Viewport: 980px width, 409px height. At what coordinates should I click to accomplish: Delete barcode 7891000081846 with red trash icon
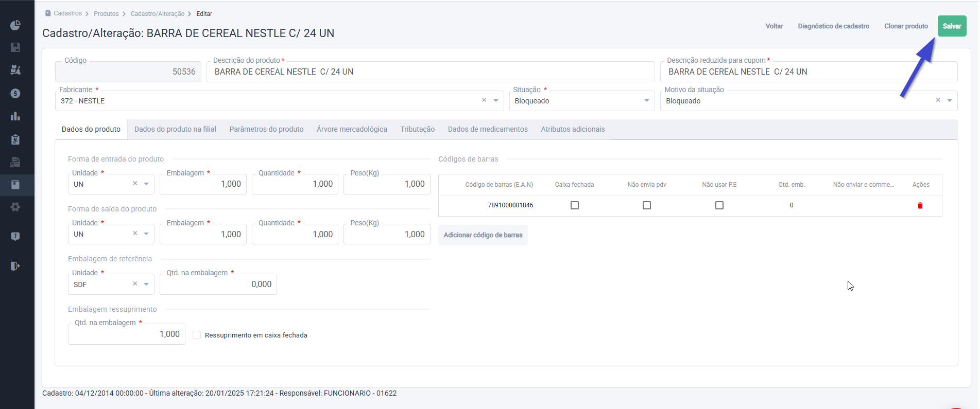[x=920, y=205]
